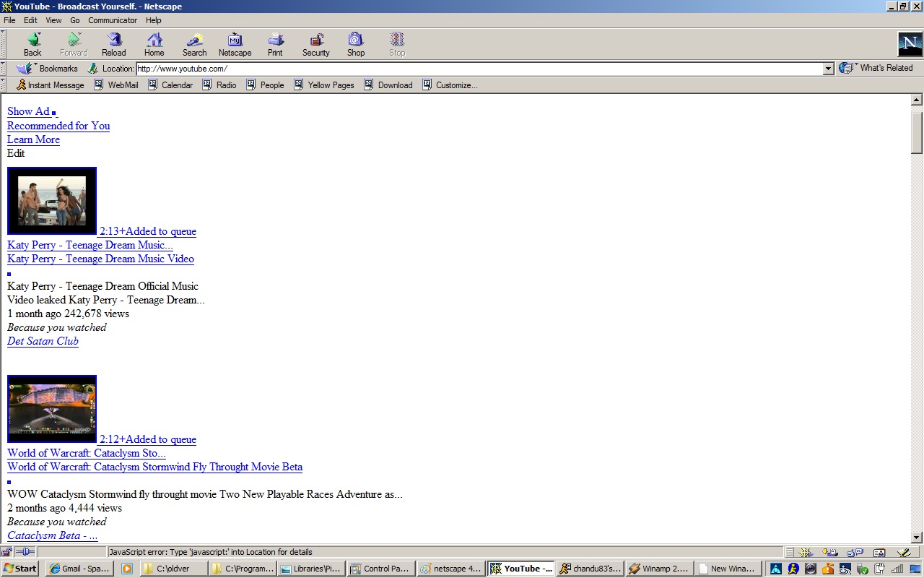
Task: Click the Netscape N logo
Action: coord(910,44)
